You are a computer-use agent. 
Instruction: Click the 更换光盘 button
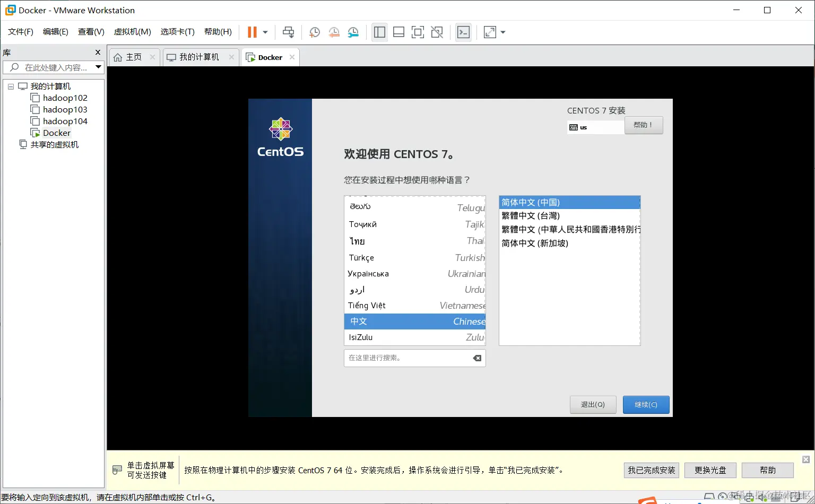coord(710,470)
